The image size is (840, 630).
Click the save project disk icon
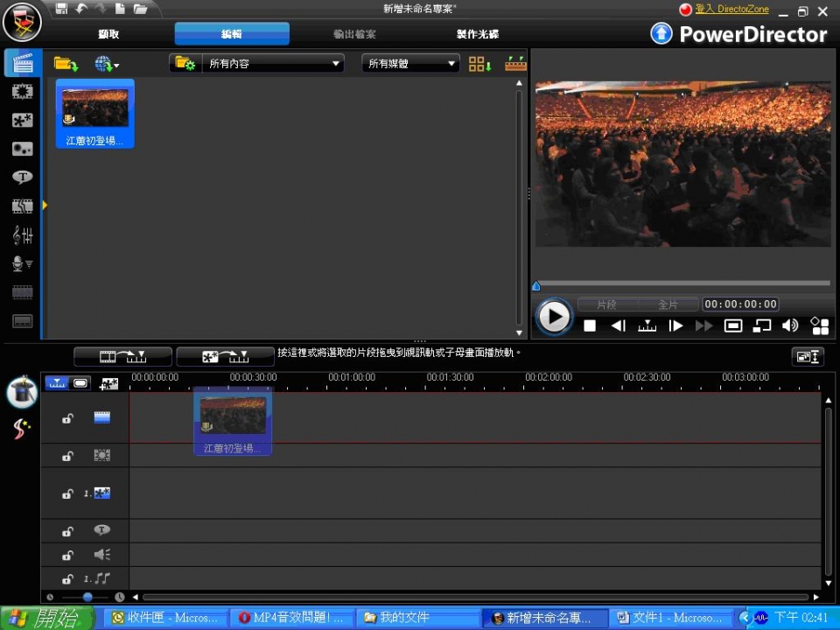pos(61,9)
